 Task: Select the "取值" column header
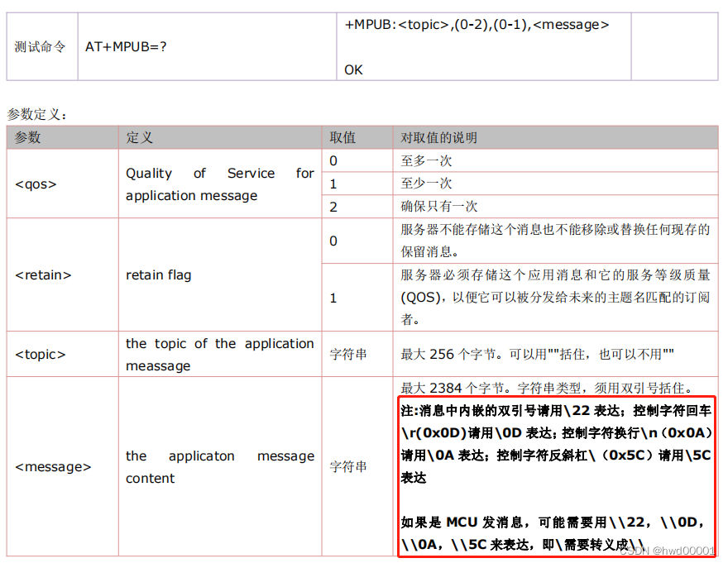pyautogui.click(x=357, y=137)
